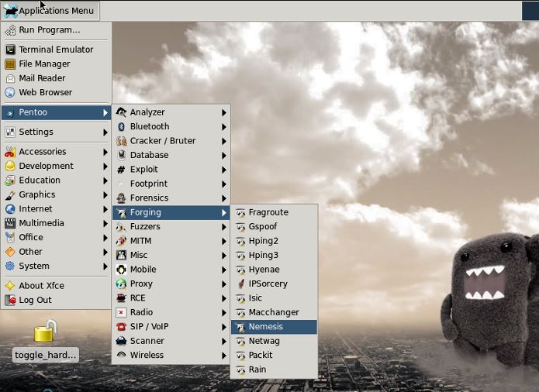
Task: Click the Applications Menu panel button
Action: point(50,11)
